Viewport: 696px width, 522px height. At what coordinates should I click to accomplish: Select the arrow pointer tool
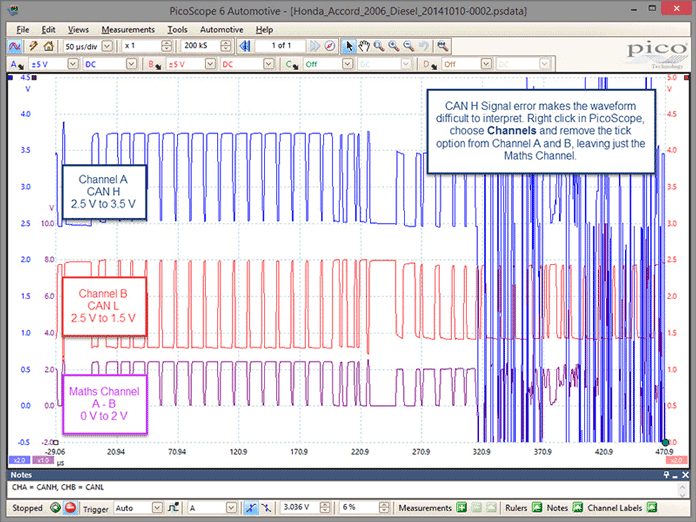(x=349, y=46)
